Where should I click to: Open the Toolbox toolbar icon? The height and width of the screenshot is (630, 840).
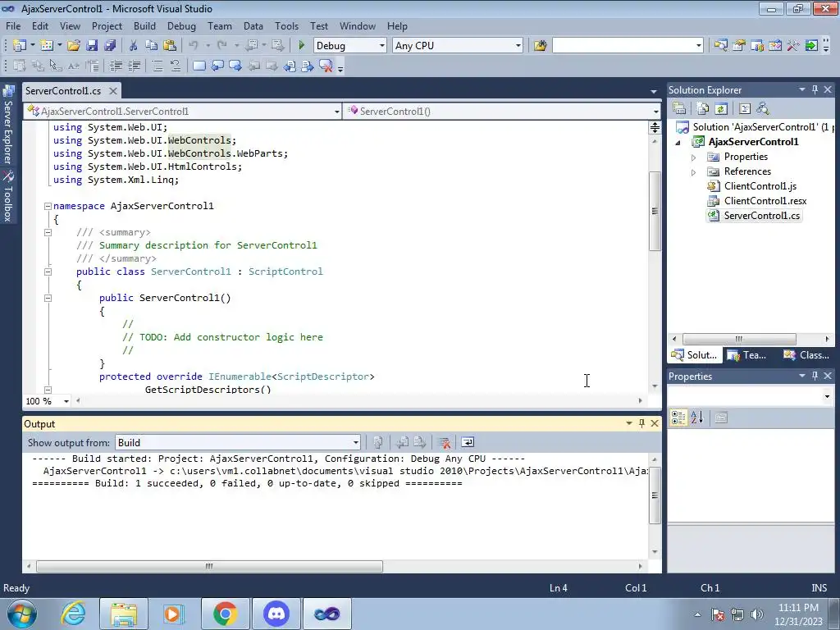pos(793,46)
